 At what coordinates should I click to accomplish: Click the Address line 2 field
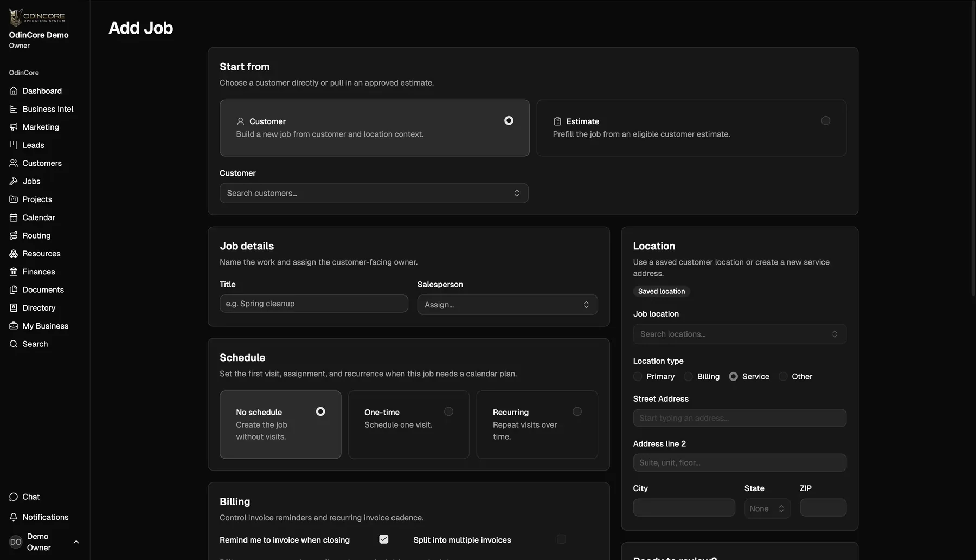[740, 462]
